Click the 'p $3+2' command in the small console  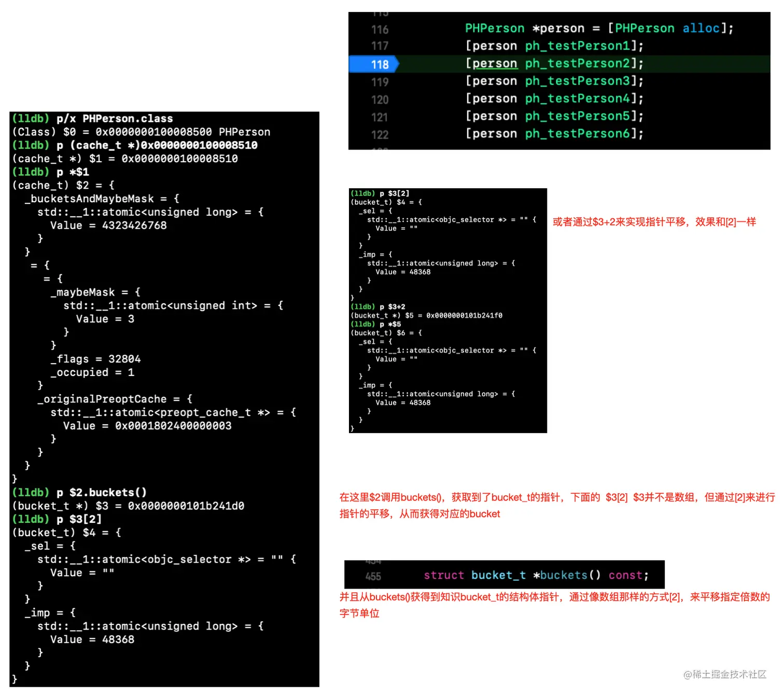[393, 307]
